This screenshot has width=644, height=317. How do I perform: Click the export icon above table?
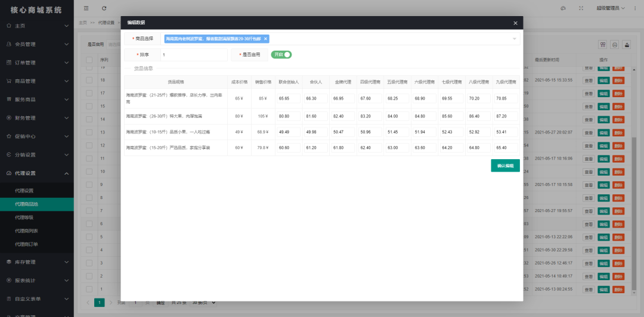point(627,45)
